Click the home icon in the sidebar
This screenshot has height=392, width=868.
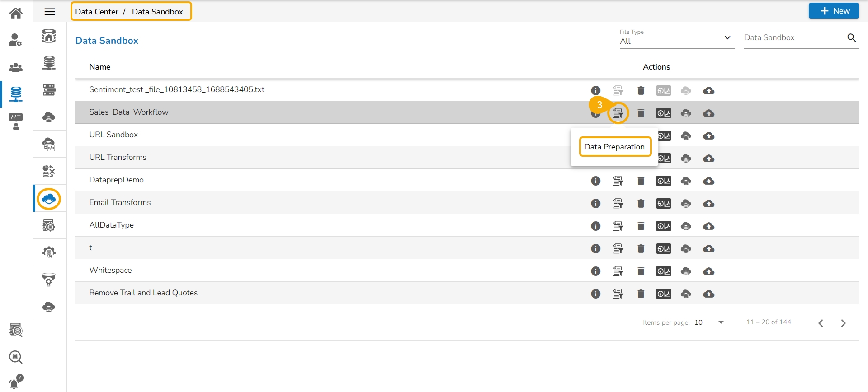(16, 13)
